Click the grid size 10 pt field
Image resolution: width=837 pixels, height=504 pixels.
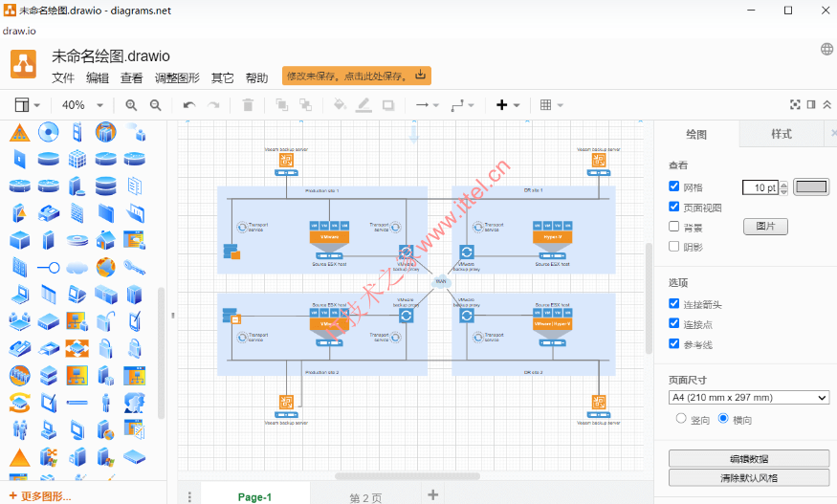point(760,187)
